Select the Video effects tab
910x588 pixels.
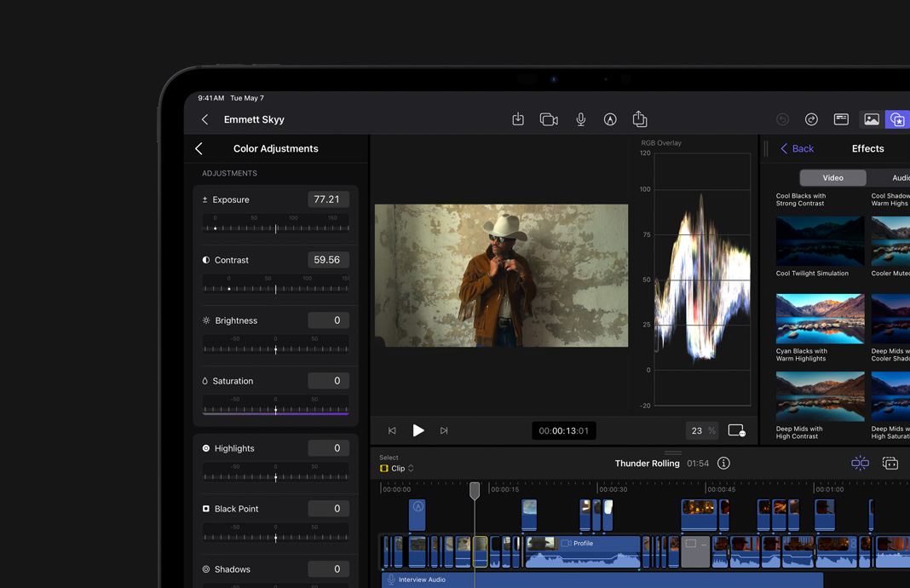point(832,177)
